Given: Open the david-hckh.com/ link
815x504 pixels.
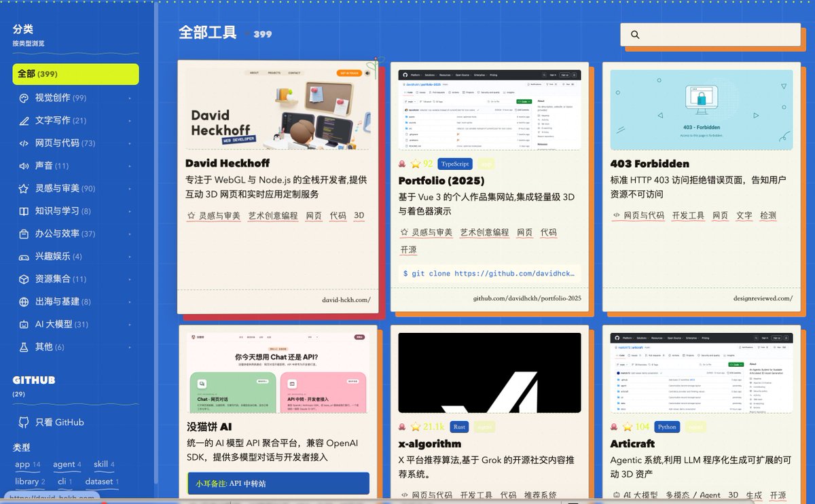Looking at the screenshot, I should pos(346,300).
